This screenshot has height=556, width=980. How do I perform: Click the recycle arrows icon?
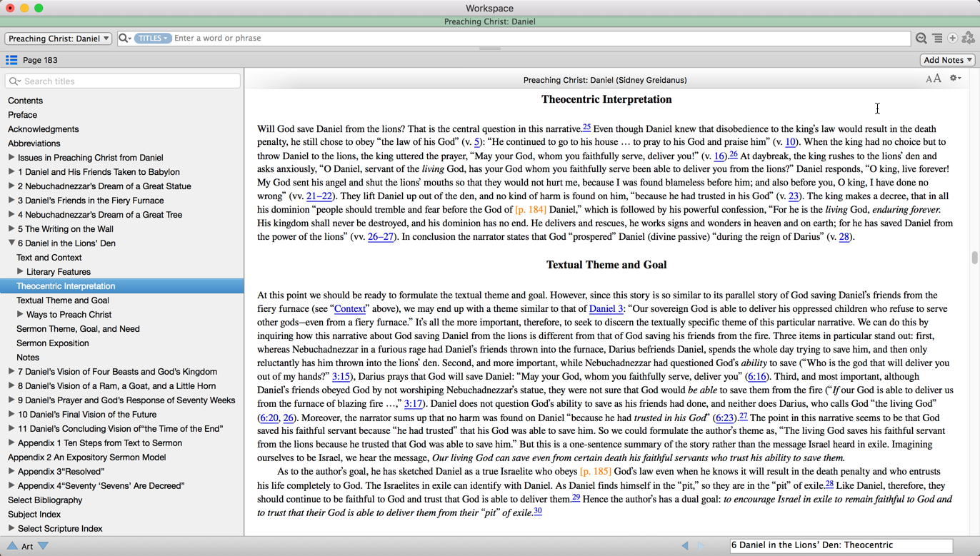968,38
